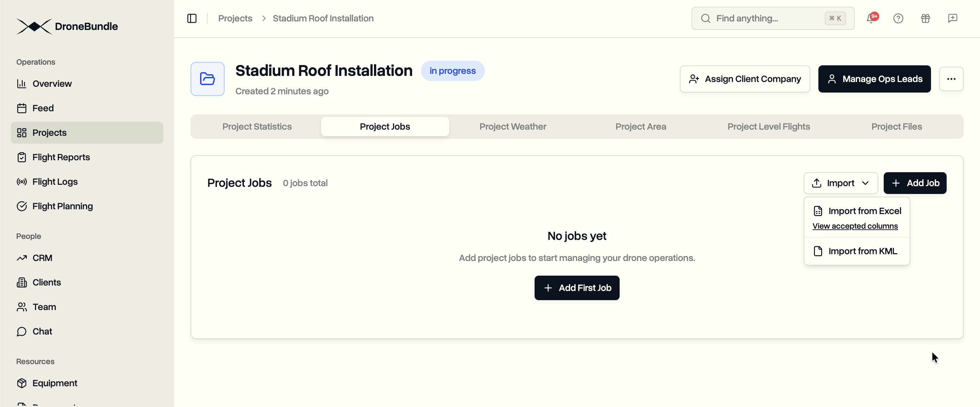Choose Import from KML
The height and width of the screenshot is (407, 980).
tap(863, 251)
